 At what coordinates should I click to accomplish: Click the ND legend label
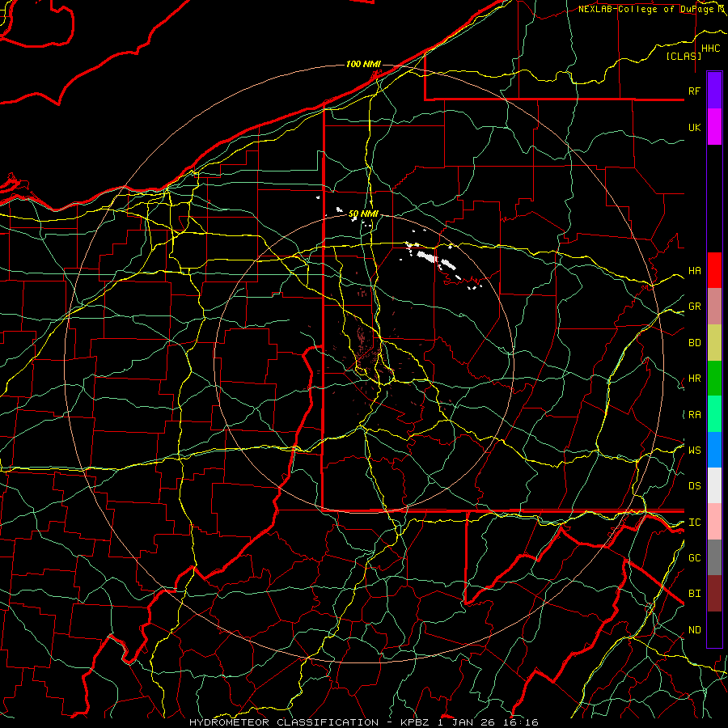click(694, 630)
